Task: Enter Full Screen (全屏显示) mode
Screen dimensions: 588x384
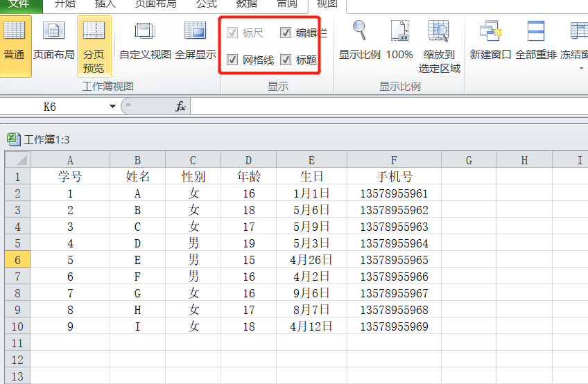Action: point(195,42)
